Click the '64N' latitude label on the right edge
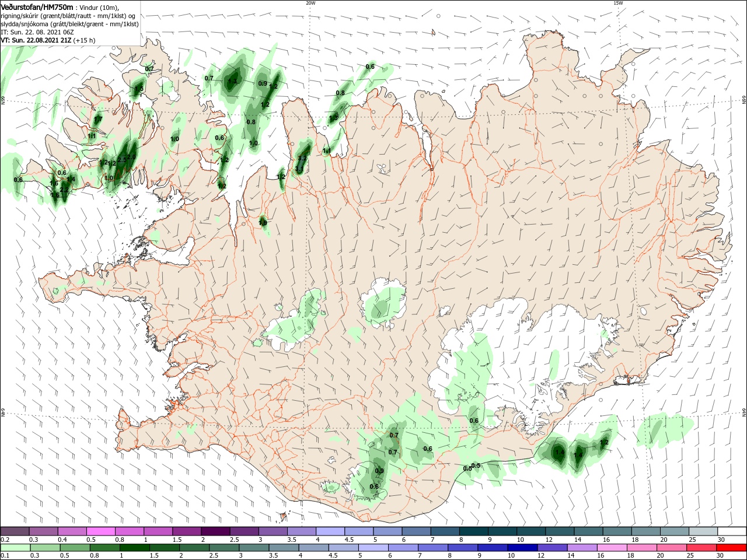The height and width of the screenshot is (560, 747). click(744, 412)
